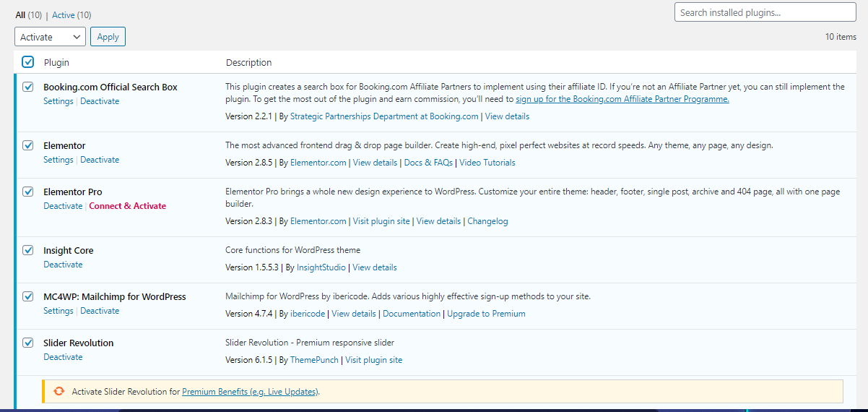This screenshot has width=868, height=412.
Task: Click Connect & Activate for Elementor Pro
Action: point(127,206)
